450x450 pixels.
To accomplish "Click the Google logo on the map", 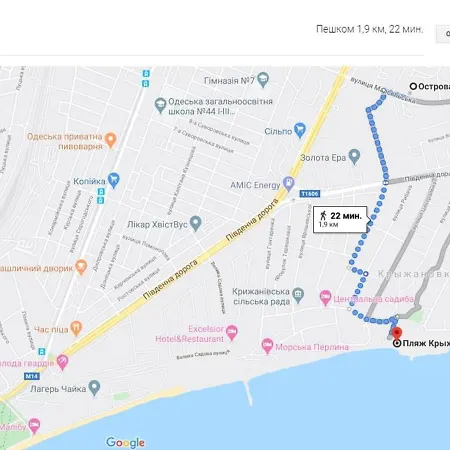I will pos(125,443).
